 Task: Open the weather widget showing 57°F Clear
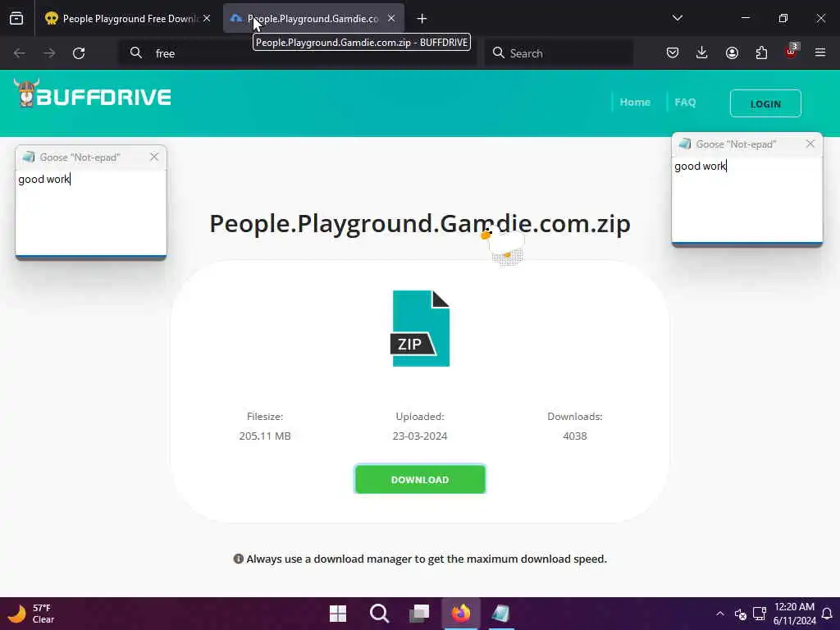coord(32,614)
